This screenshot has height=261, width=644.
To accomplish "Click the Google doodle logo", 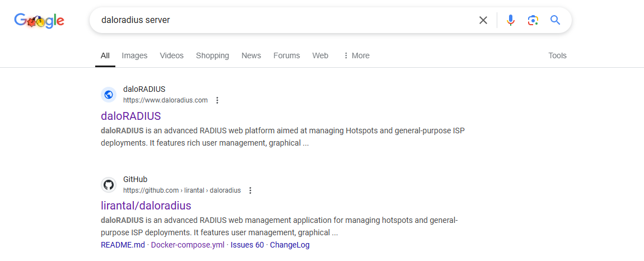I will (39, 21).
